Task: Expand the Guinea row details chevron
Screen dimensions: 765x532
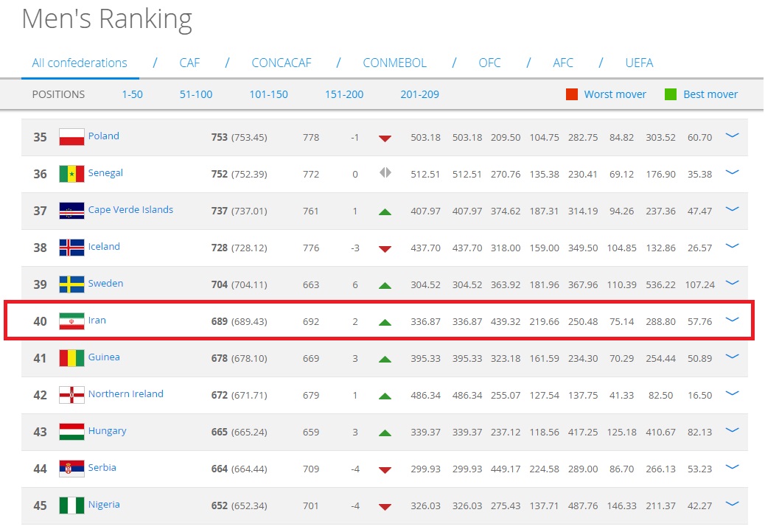Action: [732, 357]
